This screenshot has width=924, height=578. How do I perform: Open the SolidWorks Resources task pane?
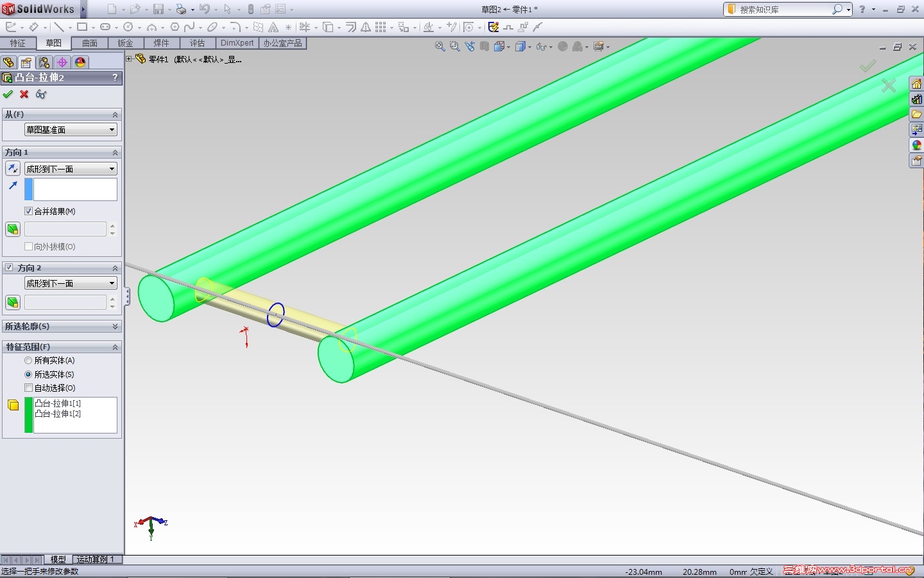916,83
